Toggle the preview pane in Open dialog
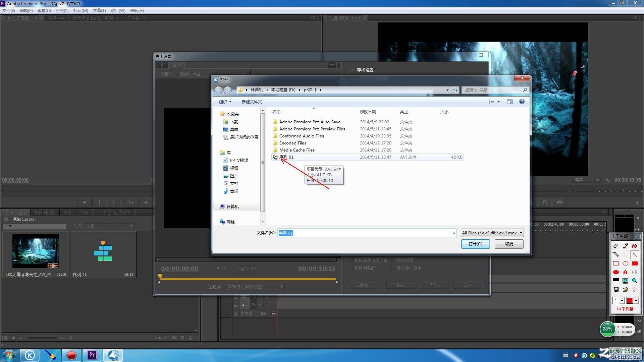 click(x=510, y=102)
